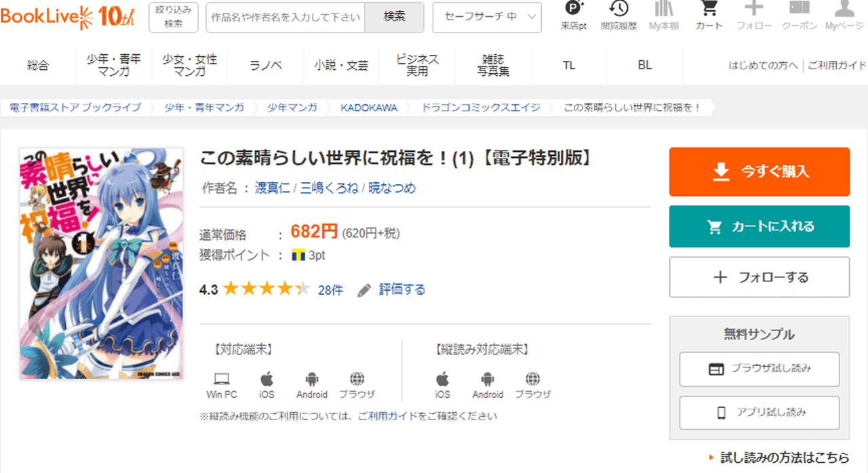This screenshot has height=473, width=868.
Task: Click the KADOKAWA breadcrumb link
Action: pyautogui.click(x=369, y=108)
